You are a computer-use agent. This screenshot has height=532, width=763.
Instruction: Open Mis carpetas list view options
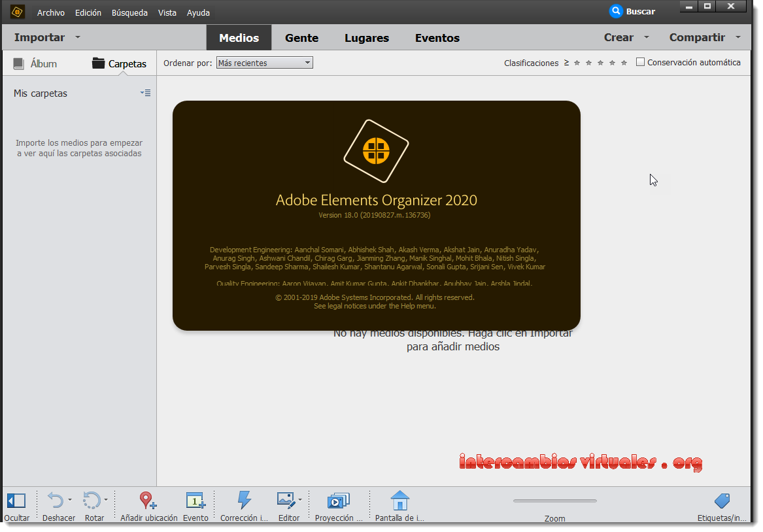(146, 93)
